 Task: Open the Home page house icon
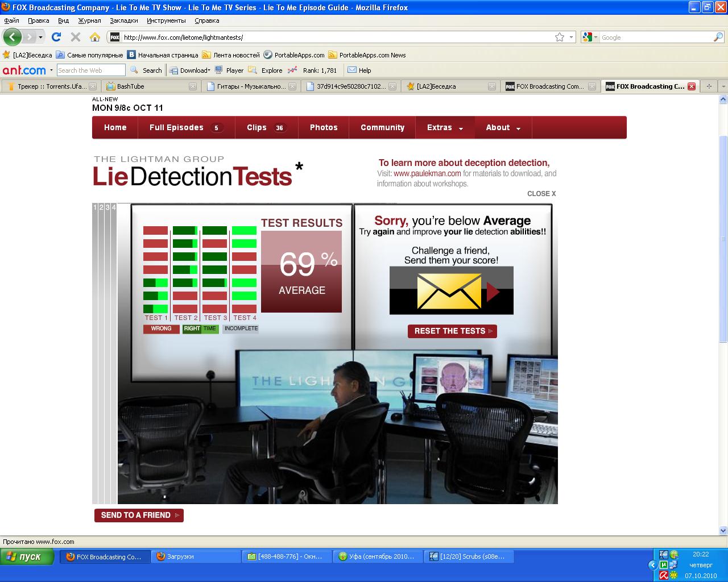pos(95,37)
